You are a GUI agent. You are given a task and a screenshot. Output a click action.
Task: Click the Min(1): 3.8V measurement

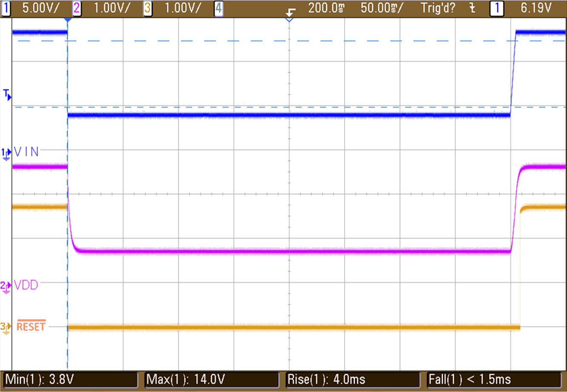click(x=71, y=380)
